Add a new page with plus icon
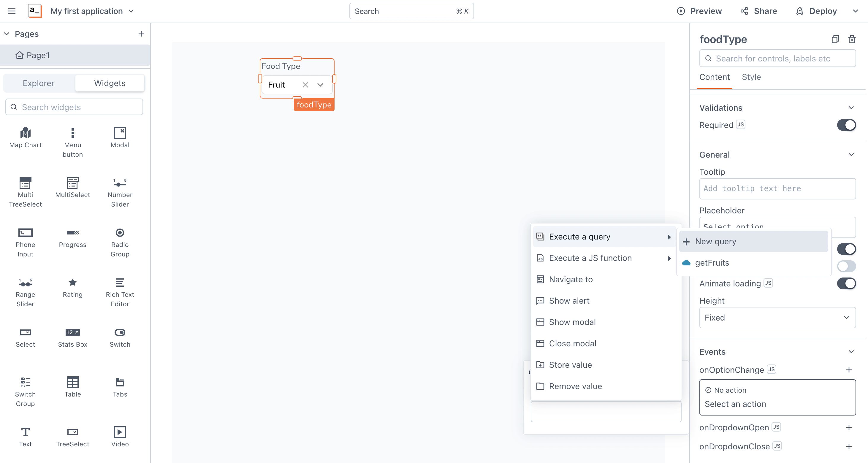868x463 pixels. click(141, 34)
